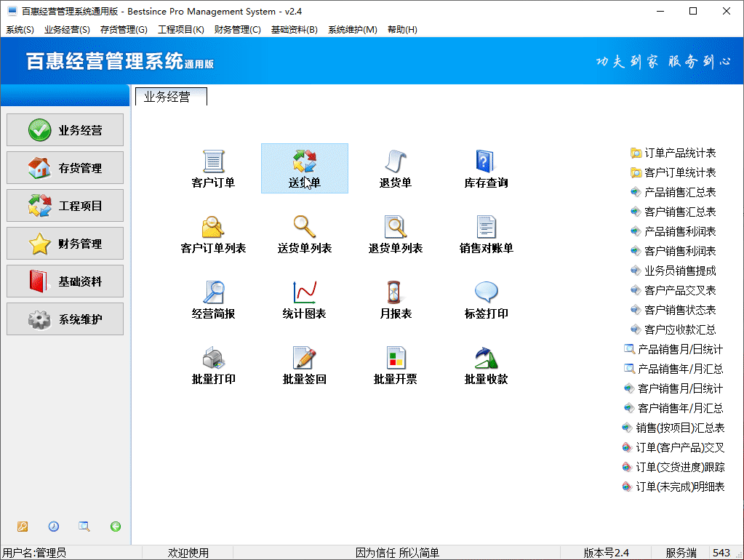
Task: Select 财务管理 in the sidebar
Action: click(x=65, y=244)
